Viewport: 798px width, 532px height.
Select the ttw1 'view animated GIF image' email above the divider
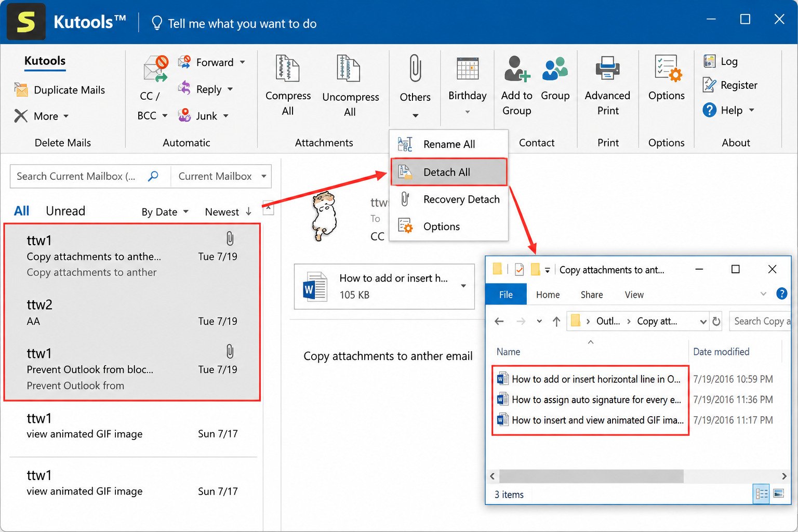click(x=132, y=425)
